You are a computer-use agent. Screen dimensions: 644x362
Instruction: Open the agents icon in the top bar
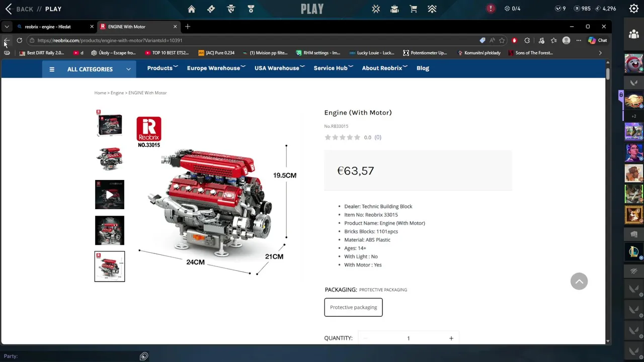tap(231, 9)
